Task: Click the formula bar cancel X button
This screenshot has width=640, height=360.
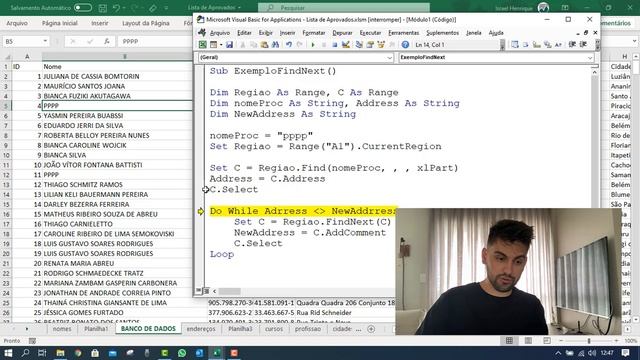Action: tap(73, 41)
